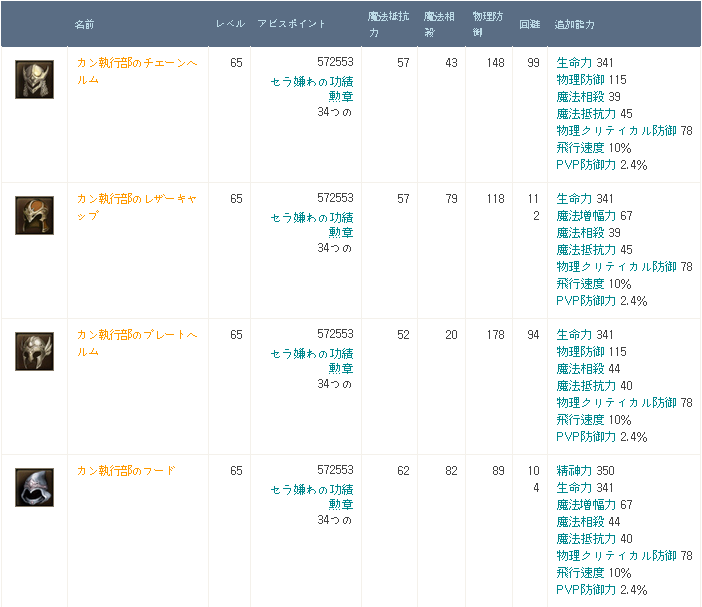Click evasion value 99

click(533, 63)
